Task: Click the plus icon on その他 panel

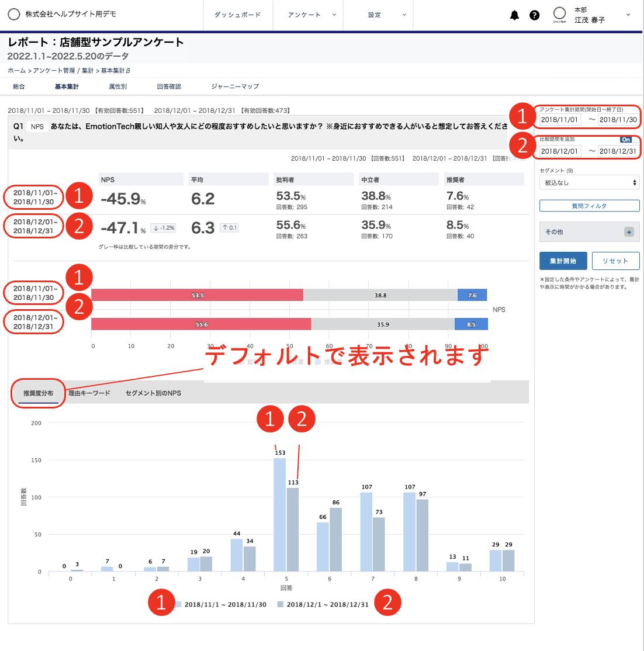Action: coord(629,232)
